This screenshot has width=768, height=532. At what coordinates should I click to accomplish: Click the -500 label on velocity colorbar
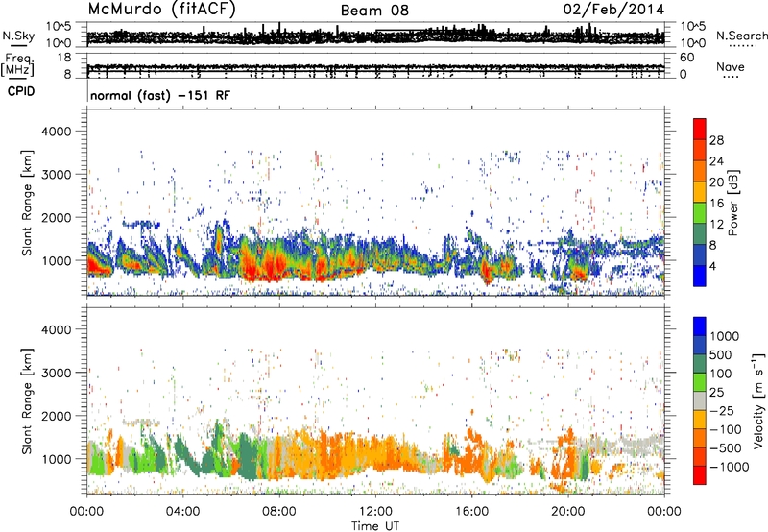point(726,448)
